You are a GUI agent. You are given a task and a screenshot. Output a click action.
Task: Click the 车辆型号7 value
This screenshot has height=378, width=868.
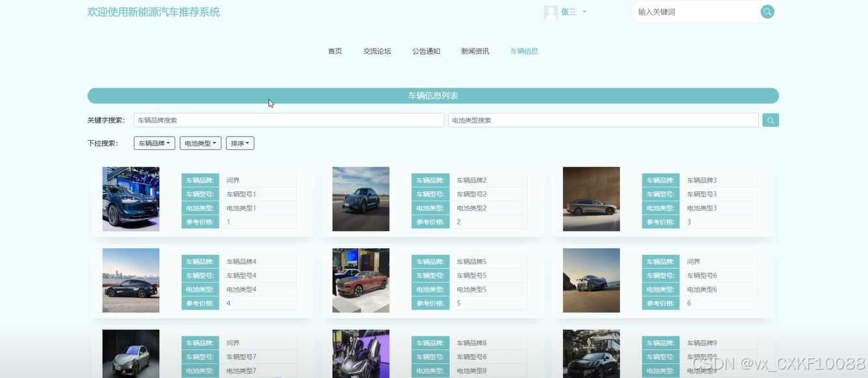[242, 357]
